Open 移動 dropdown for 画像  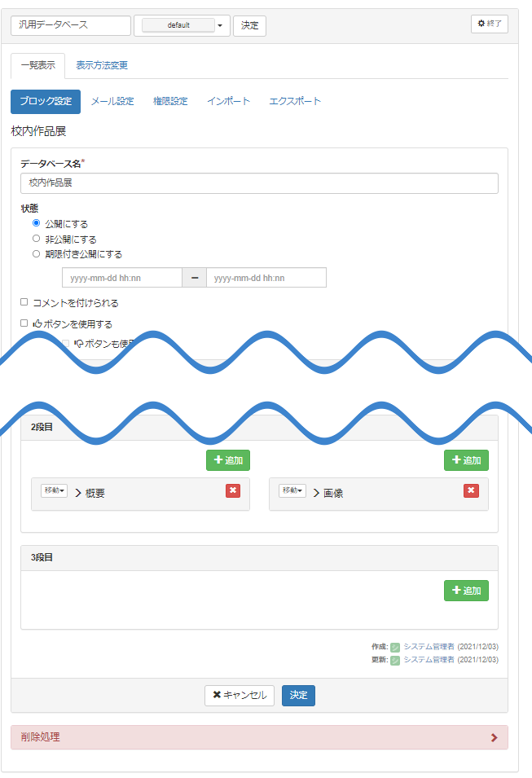click(x=293, y=491)
